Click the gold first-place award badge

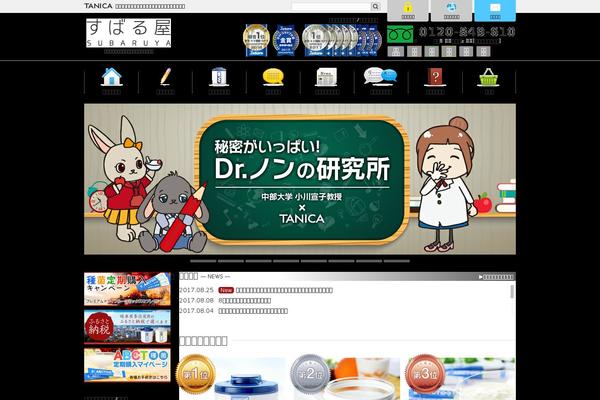(256, 40)
